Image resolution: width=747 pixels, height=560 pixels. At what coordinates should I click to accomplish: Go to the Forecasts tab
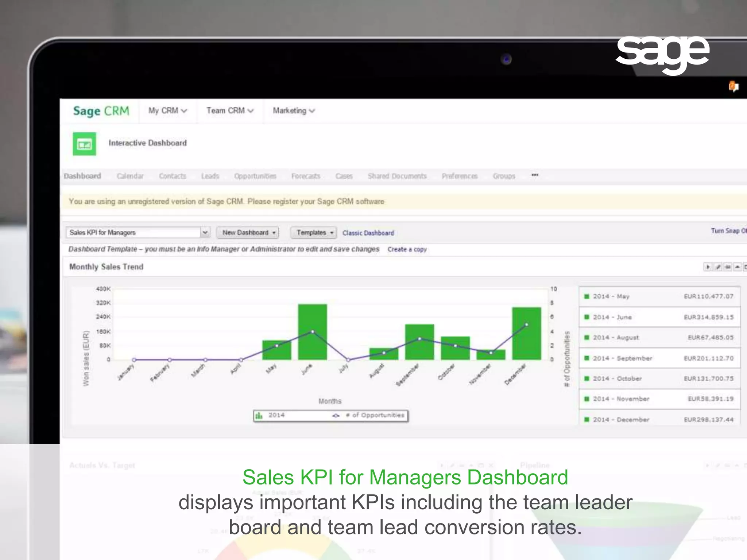click(x=306, y=176)
